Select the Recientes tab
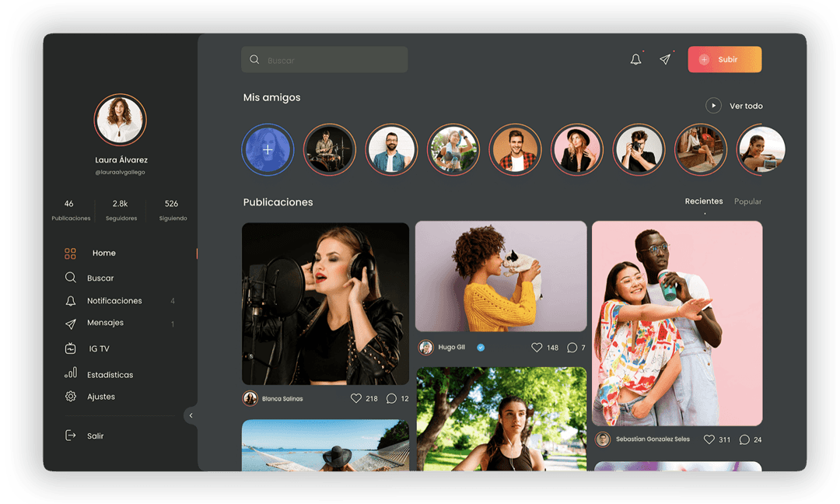The width and height of the screenshot is (840, 504). coord(703,201)
